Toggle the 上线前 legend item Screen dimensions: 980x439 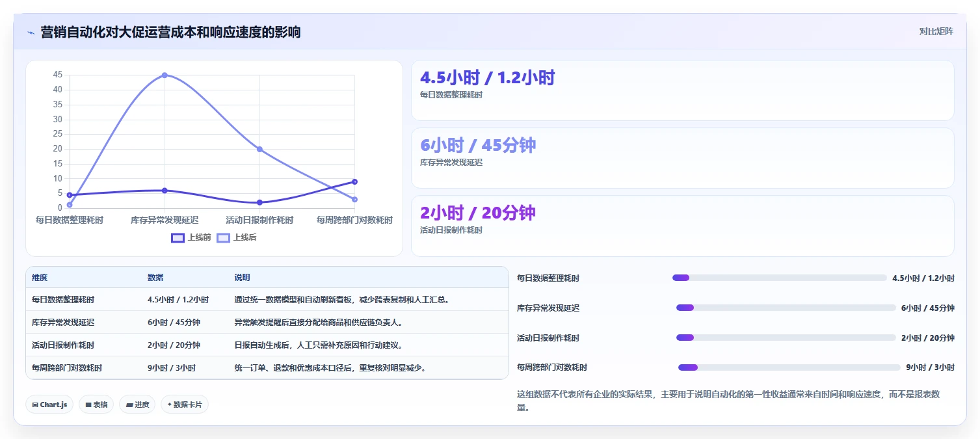click(x=191, y=238)
